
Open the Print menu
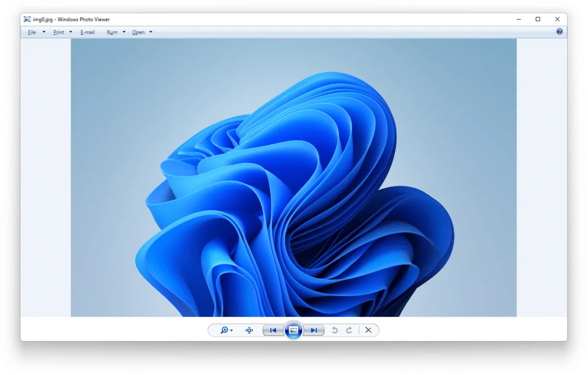[x=59, y=32]
